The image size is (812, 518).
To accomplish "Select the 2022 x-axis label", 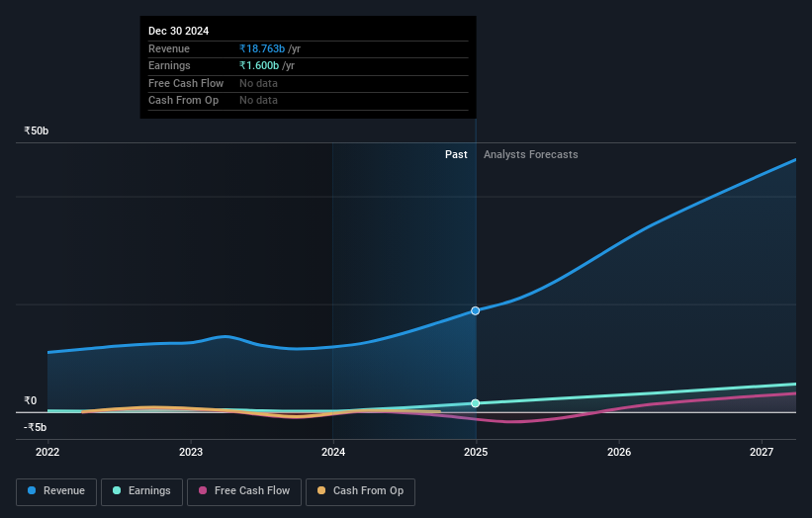I will pyautogui.click(x=47, y=452).
